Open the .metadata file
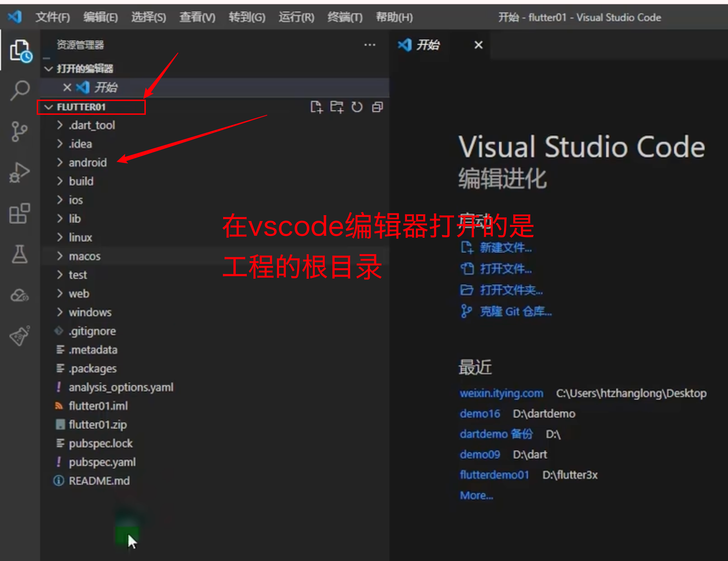 coord(93,349)
